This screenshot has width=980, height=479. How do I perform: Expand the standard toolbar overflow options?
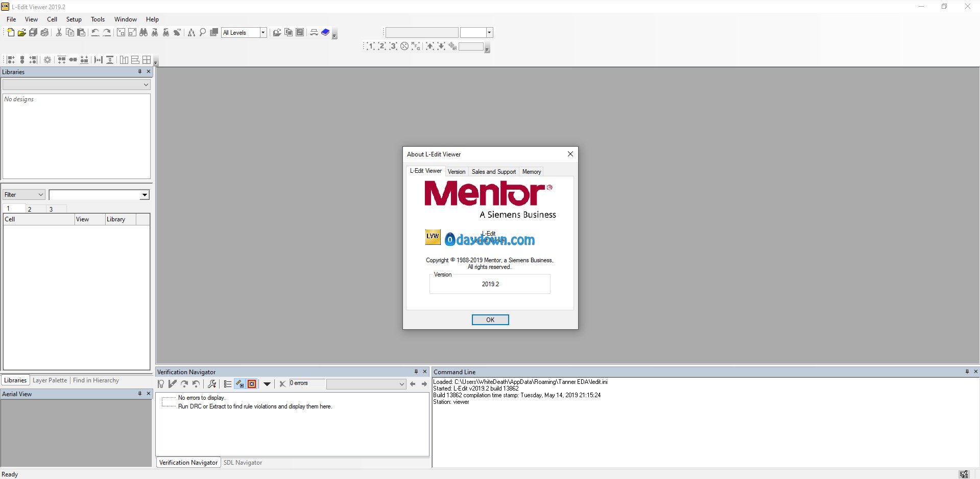pos(334,35)
